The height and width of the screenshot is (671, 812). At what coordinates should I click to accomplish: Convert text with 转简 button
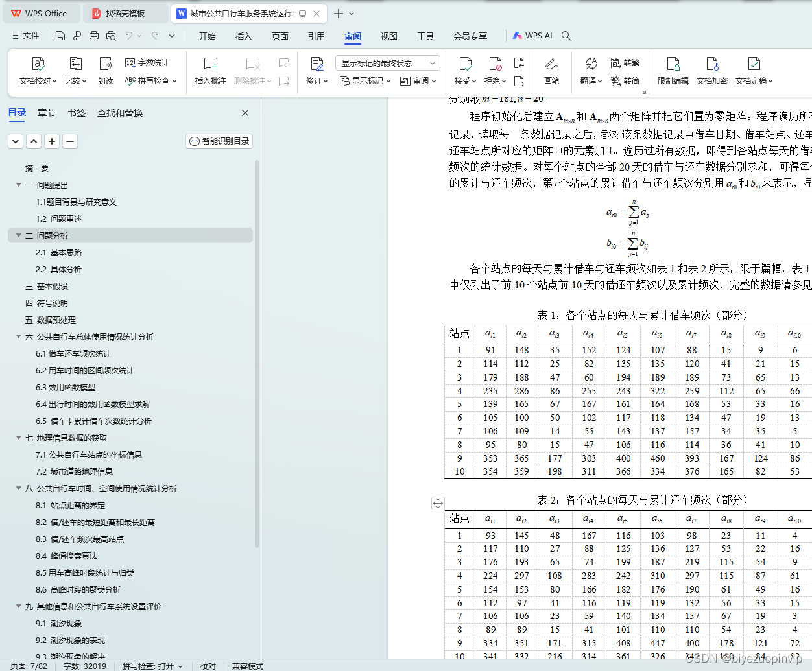click(x=625, y=81)
